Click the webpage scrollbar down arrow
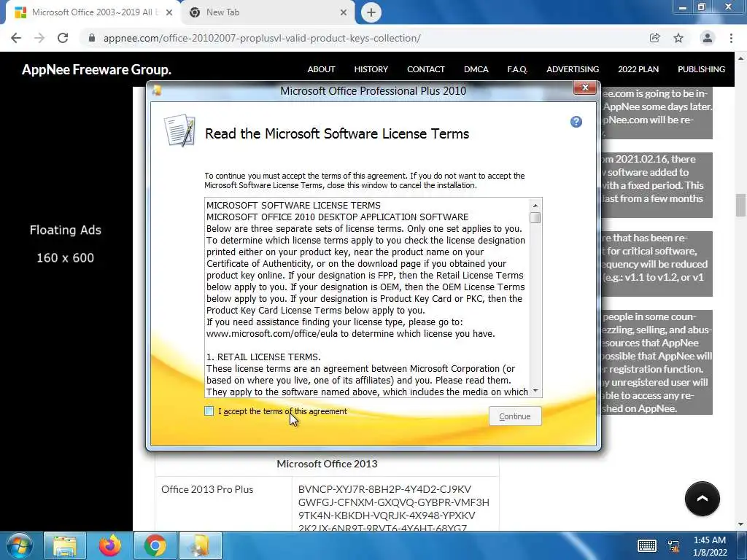This screenshot has height=560, width=747. tap(740, 525)
